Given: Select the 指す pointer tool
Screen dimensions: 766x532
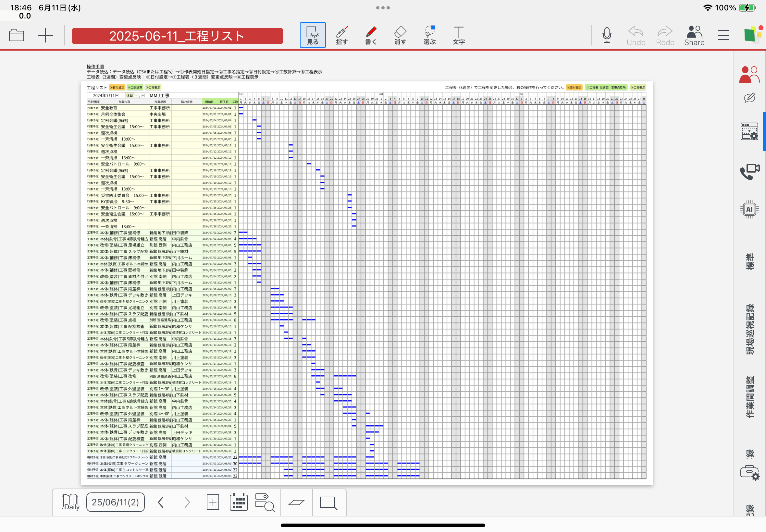Looking at the screenshot, I should (342, 35).
